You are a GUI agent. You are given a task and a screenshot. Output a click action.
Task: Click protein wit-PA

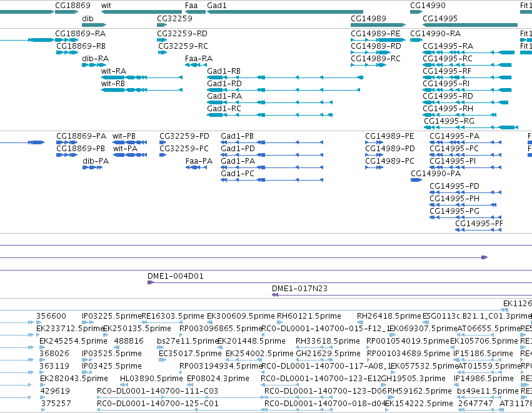[130, 156]
